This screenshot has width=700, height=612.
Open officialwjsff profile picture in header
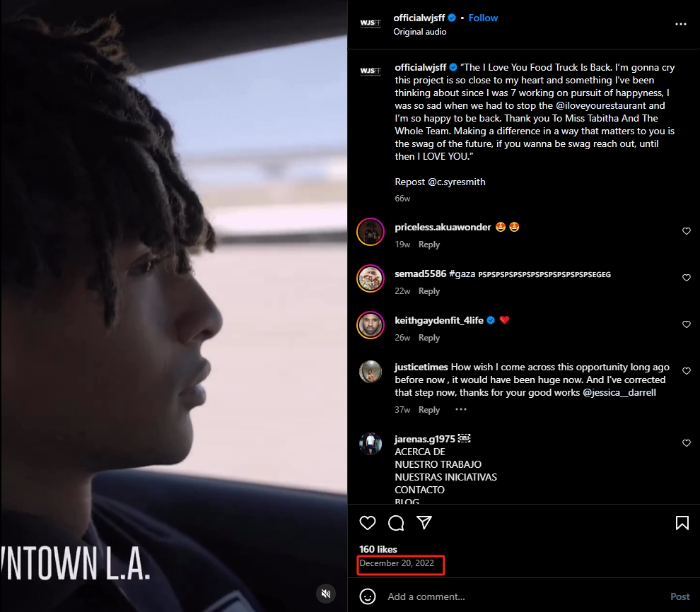[x=371, y=23]
